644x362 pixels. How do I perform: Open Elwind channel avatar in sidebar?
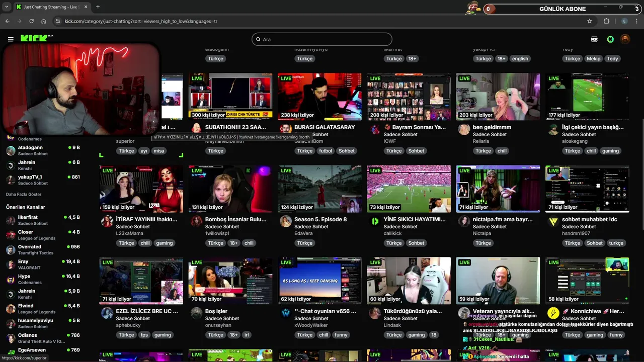11,309
